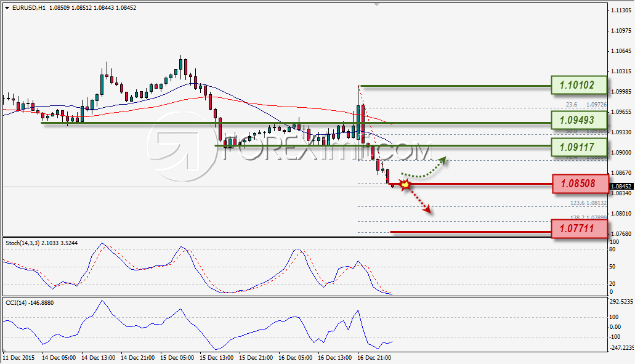Viewport: 635px width, 364px height.
Task: Click the 138.2 Fibonacci level label
Action: [x=577, y=217]
